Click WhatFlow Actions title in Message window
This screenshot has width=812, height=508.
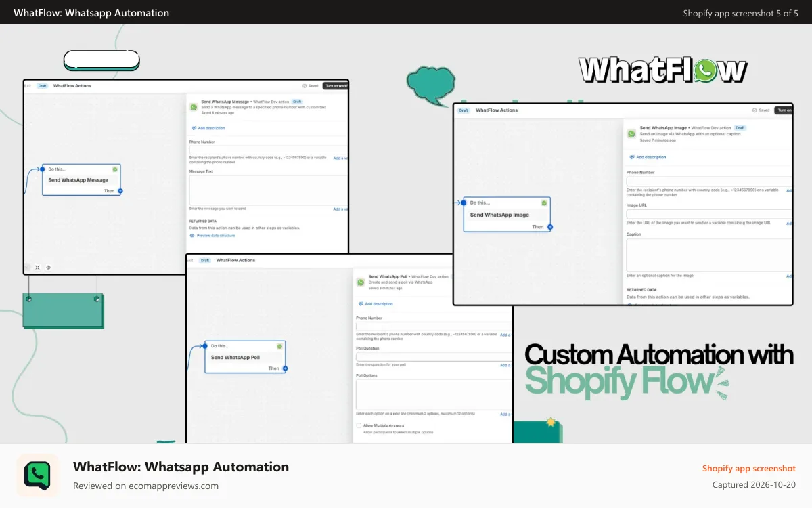pyautogui.click(x=72, y=86)
